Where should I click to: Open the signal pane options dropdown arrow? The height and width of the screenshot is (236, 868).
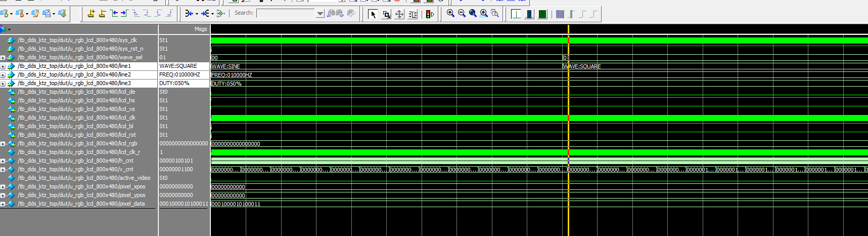9,29
